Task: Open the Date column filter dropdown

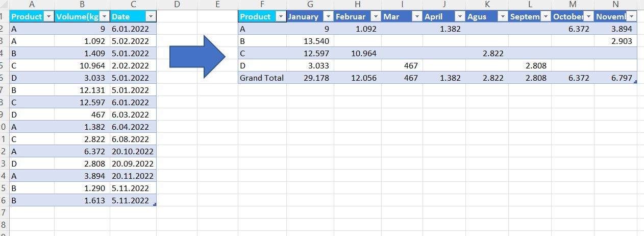Action: pos(150,17)
